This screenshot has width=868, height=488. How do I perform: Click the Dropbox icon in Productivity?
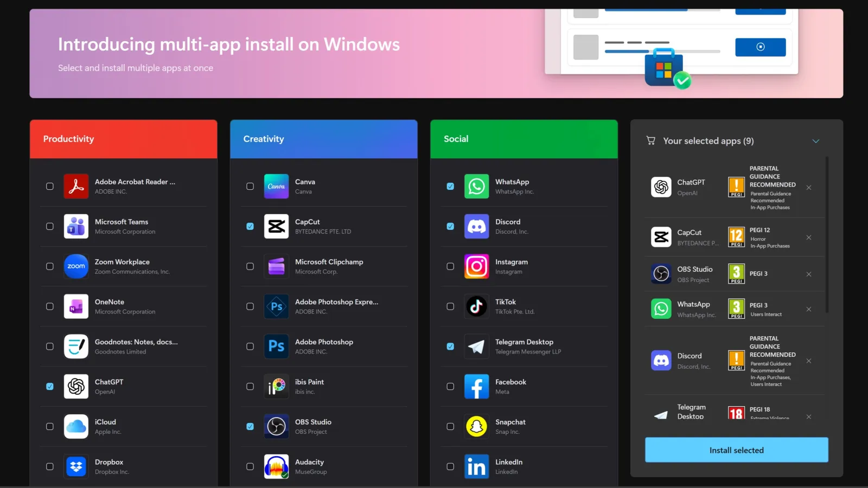(76, 466)
